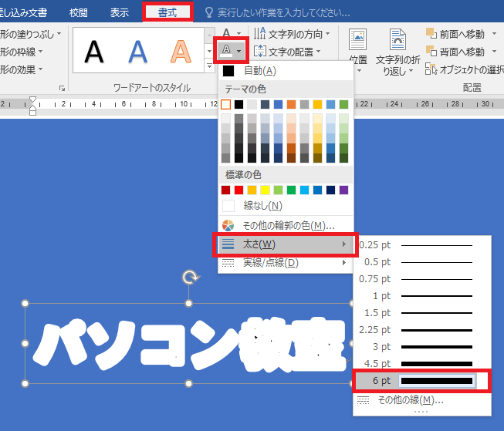Open その他の輪郭の色(M) more colors
This screenshot has width=504, height=431.
286,225
